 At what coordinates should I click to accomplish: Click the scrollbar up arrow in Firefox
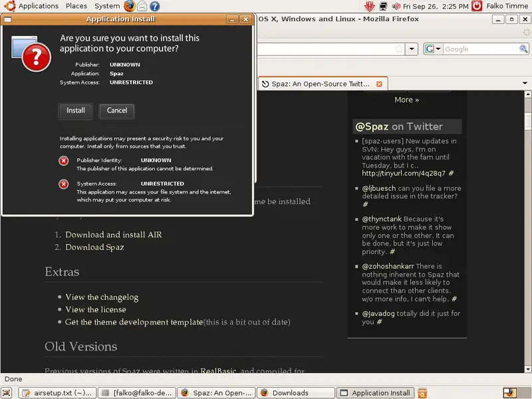tap(527, 94)
